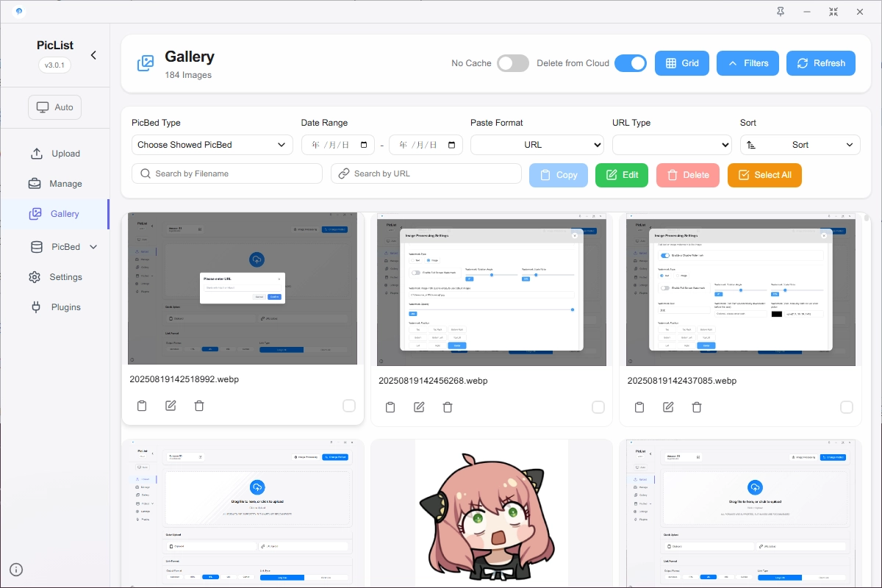The width and height of the screenshot is (882, 588).
Task: Pin the window using the pin icon
Action: pyautogui.click(x=781, y=12)
